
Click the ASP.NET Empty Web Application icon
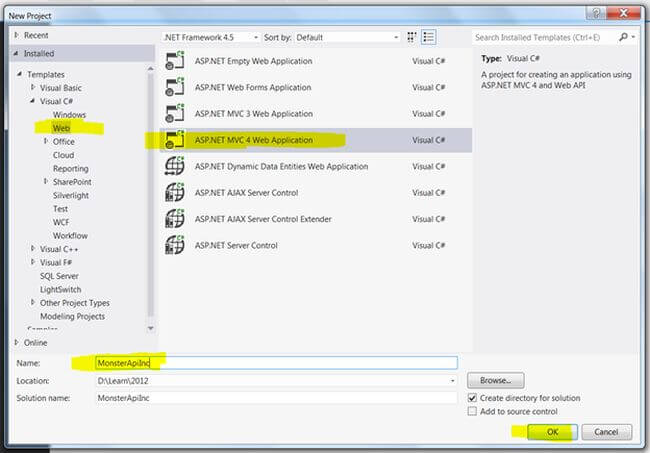[175, 61]
